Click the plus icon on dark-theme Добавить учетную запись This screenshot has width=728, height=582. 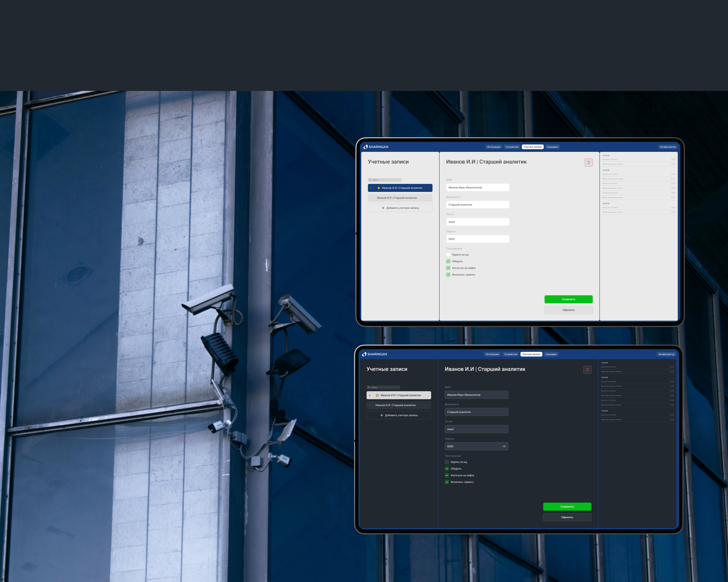382,415
